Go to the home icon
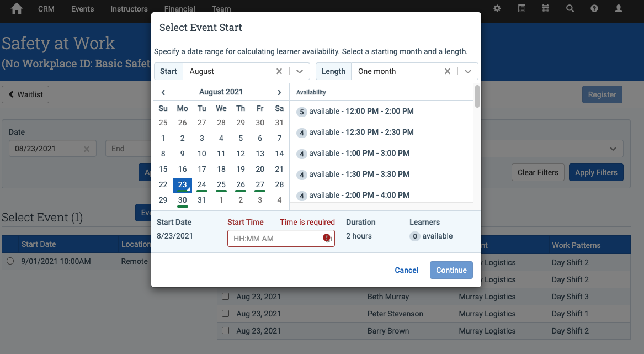 coord(17,9)
